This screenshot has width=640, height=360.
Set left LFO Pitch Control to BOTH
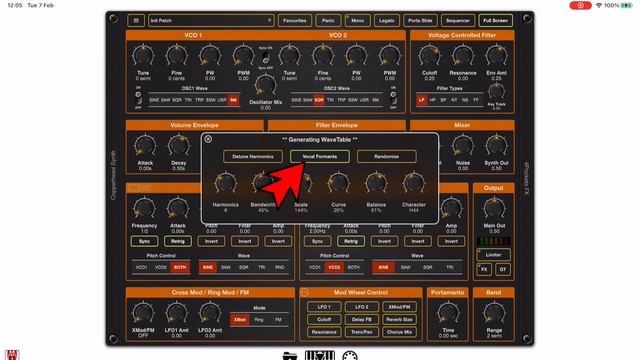pos(180,267)
